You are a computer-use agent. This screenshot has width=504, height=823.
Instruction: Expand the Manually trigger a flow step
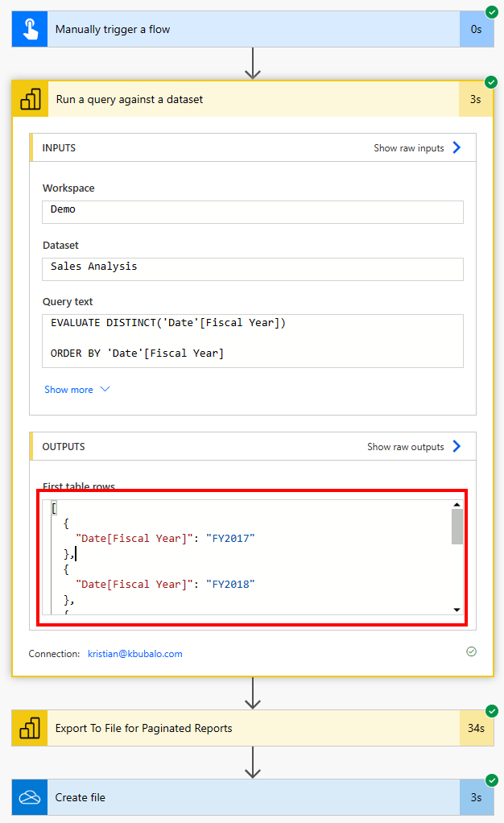point(242,30)
